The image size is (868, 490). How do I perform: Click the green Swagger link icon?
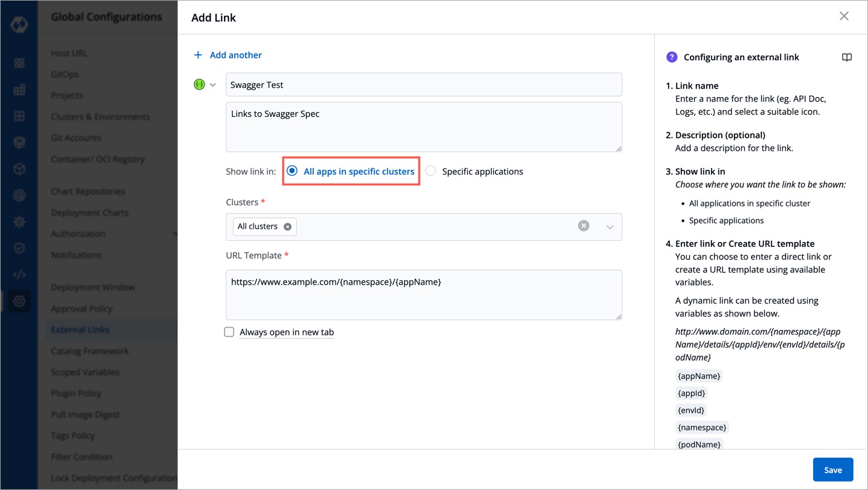(x=199, y=85)
